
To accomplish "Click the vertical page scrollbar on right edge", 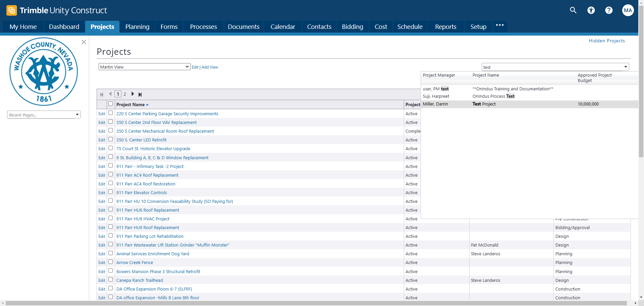I will click(641, 81).
